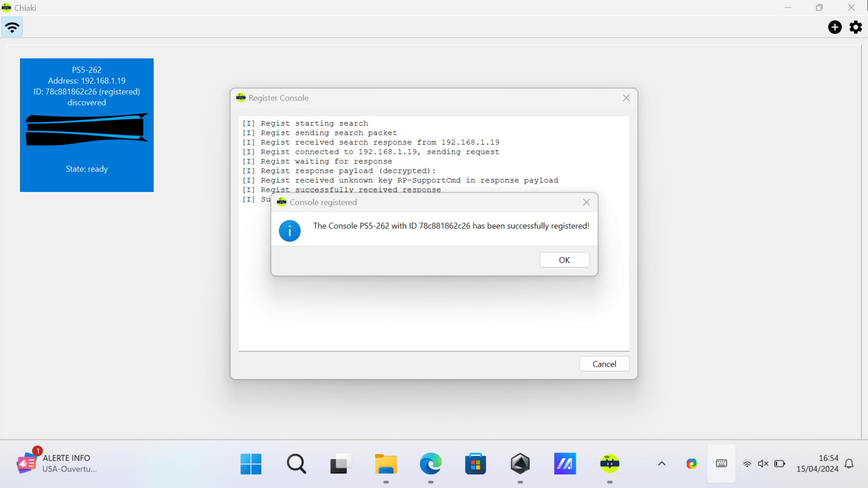Expand the hidden system tray icons
This screenshot has width=868, height=488.
[x=662, y=464]
